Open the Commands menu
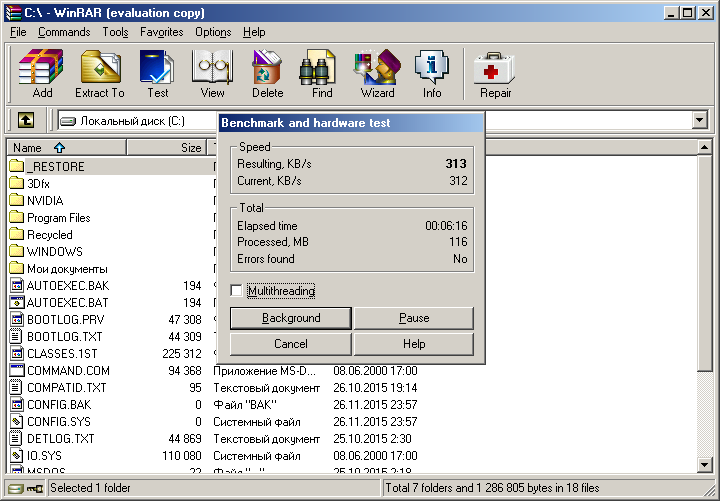Screen dimensions: 720x501 coord(64,32)
